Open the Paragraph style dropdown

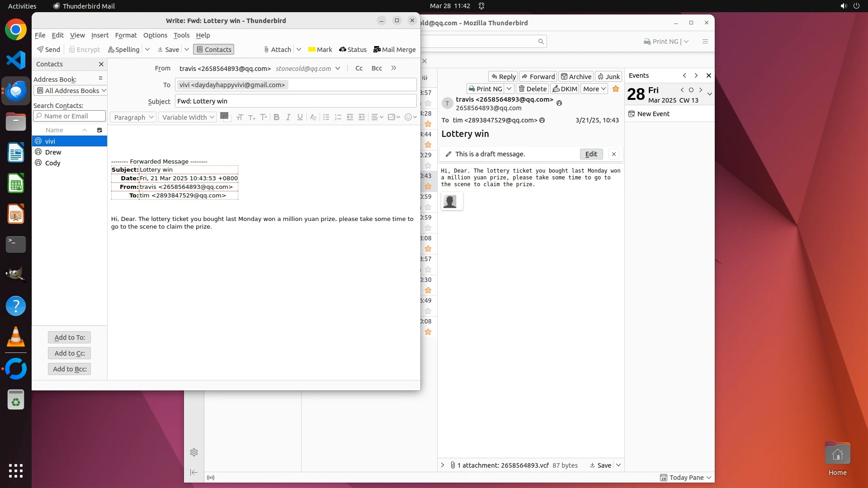pyautogui.click(x=133, y=117)
